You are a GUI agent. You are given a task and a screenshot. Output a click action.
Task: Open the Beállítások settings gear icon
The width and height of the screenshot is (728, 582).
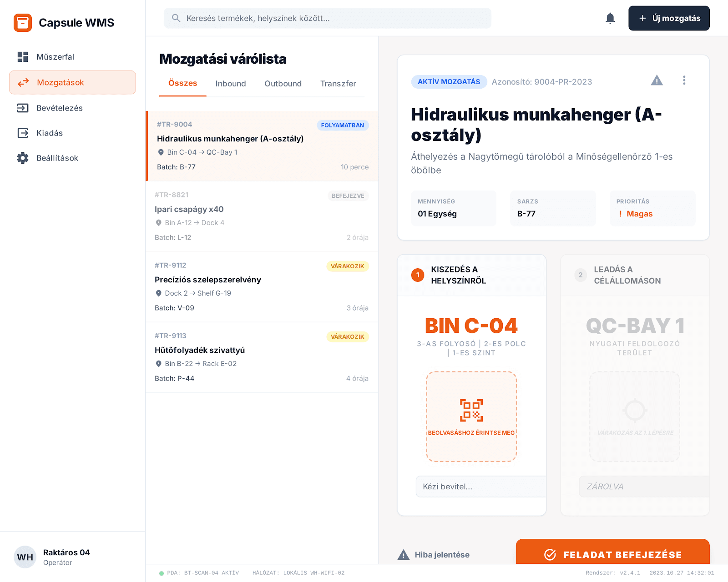(x=22, y=158)
